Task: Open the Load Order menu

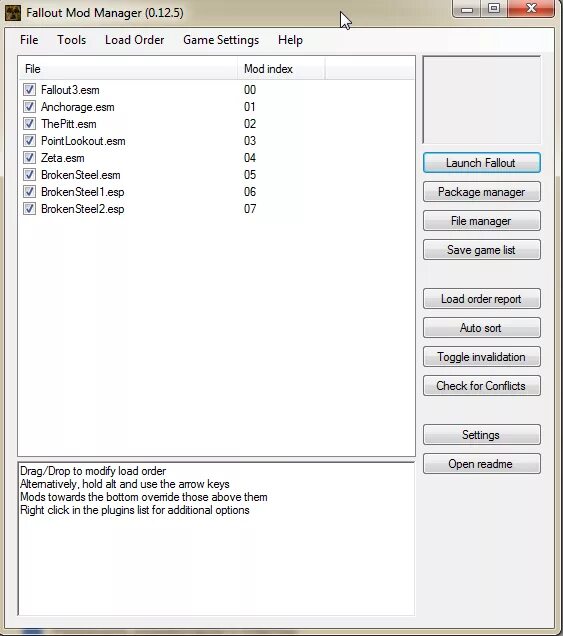Action: pyautogui.click(x=134, y=40)
